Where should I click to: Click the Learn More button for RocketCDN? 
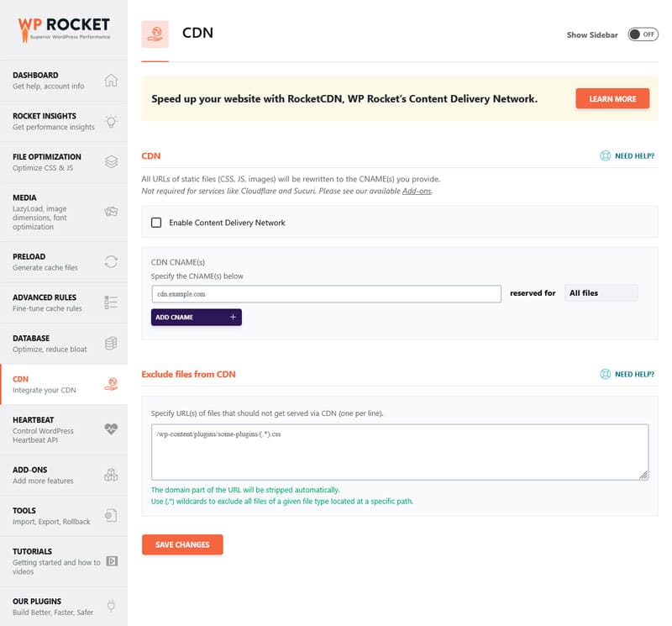click(612, 98)
